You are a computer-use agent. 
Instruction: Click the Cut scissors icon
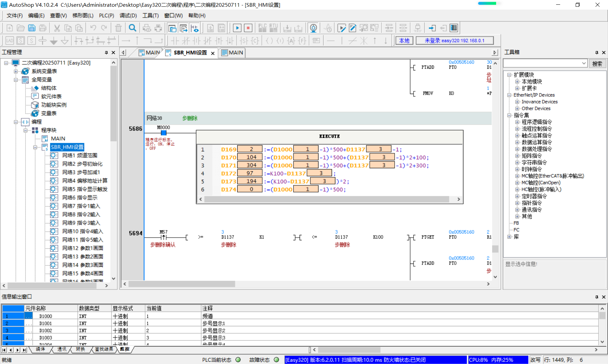pos(57,28)
